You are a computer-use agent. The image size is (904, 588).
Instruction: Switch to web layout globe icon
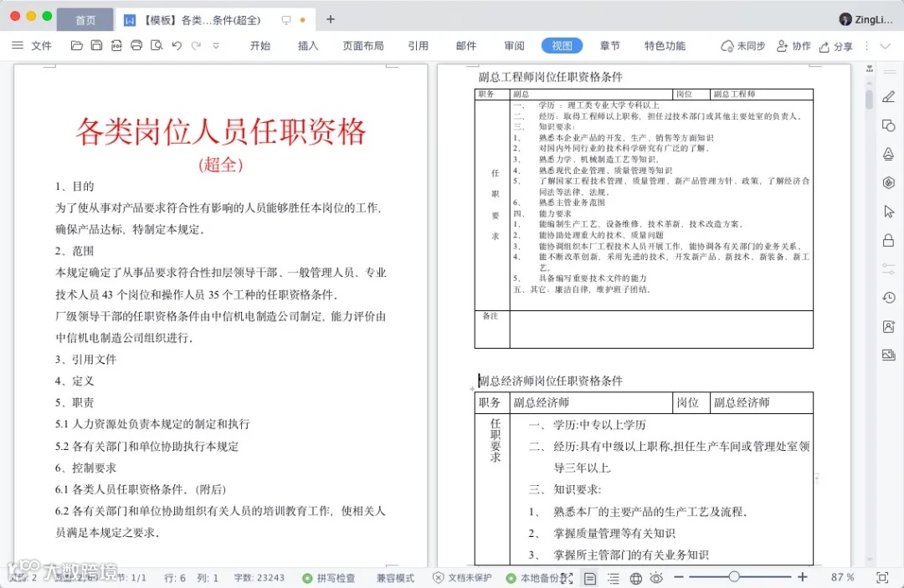[635, 578]
